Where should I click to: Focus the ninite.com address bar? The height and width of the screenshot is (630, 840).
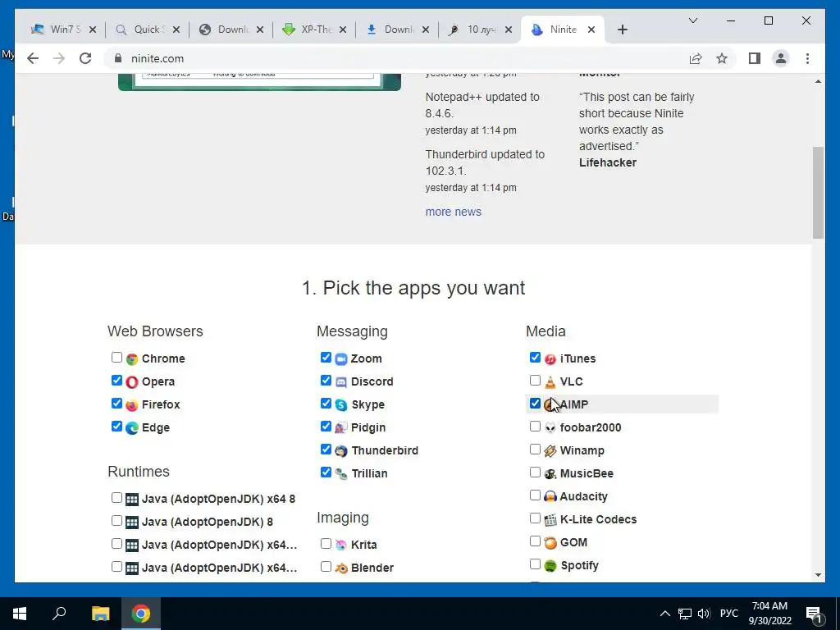coord(396,58)
